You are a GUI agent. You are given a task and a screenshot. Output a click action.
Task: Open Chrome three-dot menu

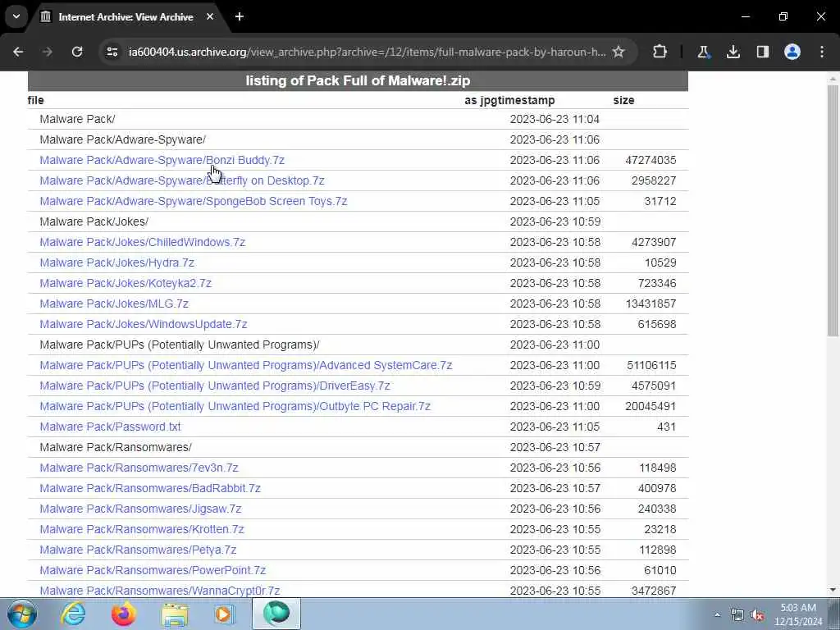click(822, 52)
